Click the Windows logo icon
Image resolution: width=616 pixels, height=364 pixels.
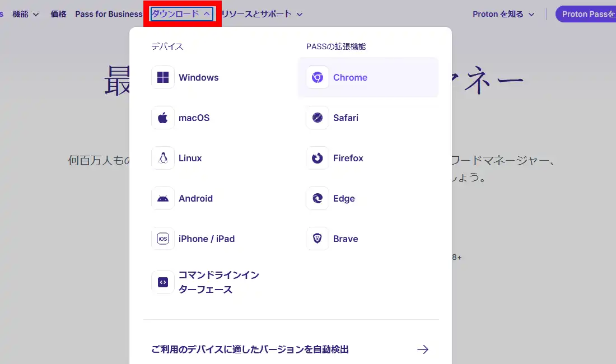point(163,77)
